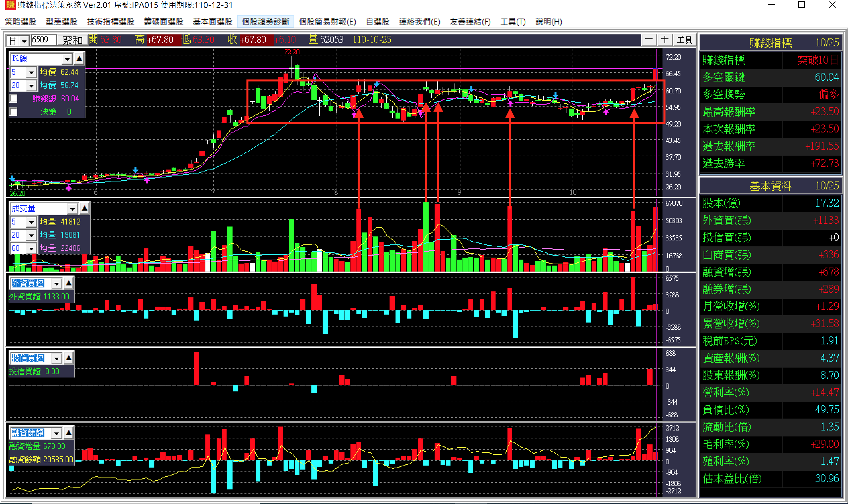Viewport: 848px width, 504px height.
Task: Open the 60-day volume average dropdown
Action: pyautogui.click(x=31, y=249)
